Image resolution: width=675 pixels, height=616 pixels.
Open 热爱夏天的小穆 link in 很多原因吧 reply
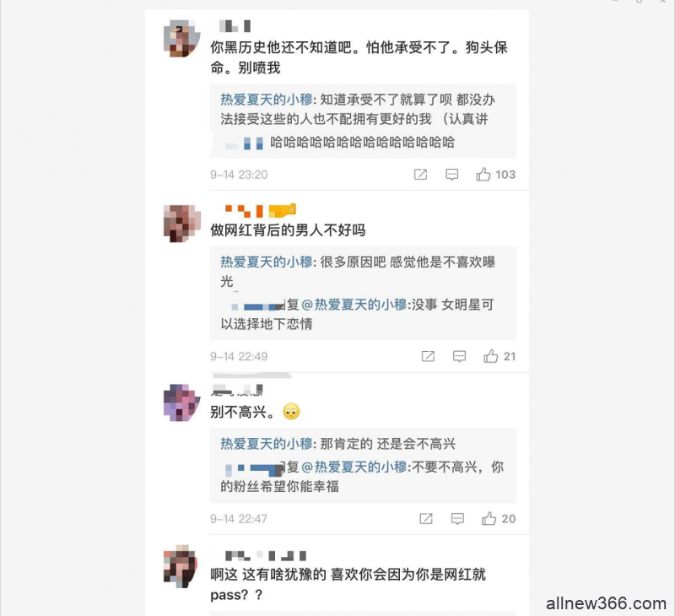pyautogui.click(x=267, y=262)
